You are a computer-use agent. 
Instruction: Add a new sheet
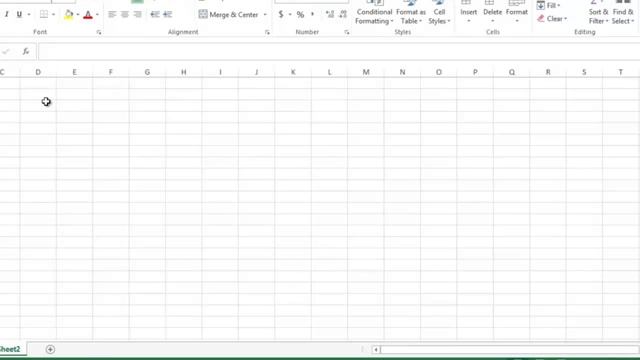point(50,349)
